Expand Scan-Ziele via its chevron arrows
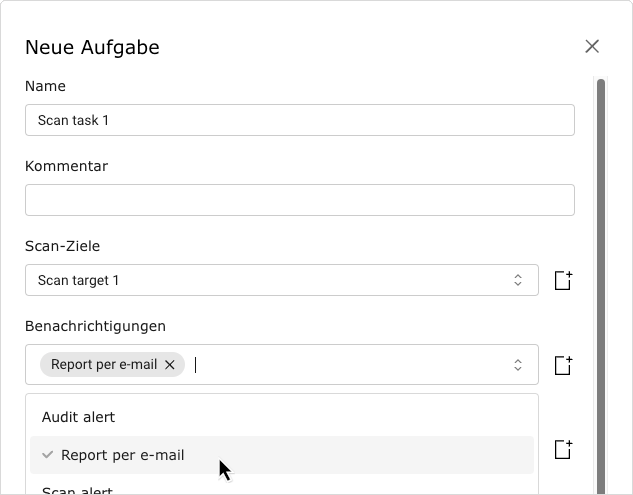The height and width of the screenshot is (495, 633). click(x=518, y=281)
